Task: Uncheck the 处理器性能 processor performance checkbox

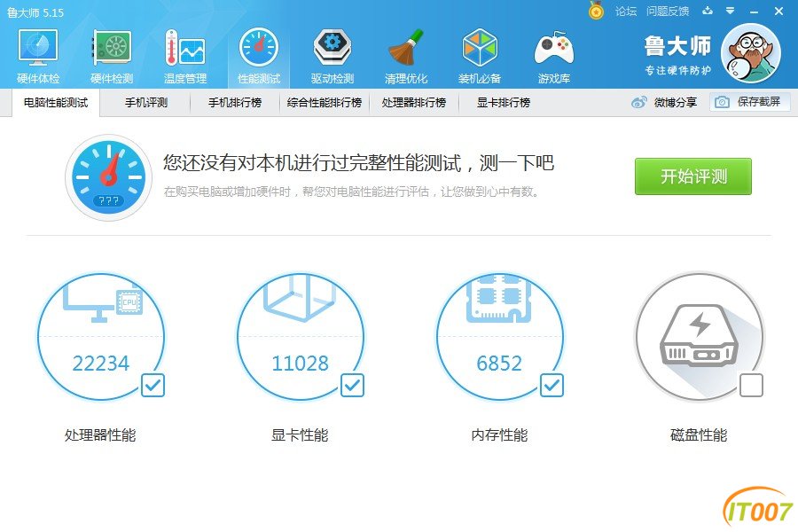Action: 153,386
